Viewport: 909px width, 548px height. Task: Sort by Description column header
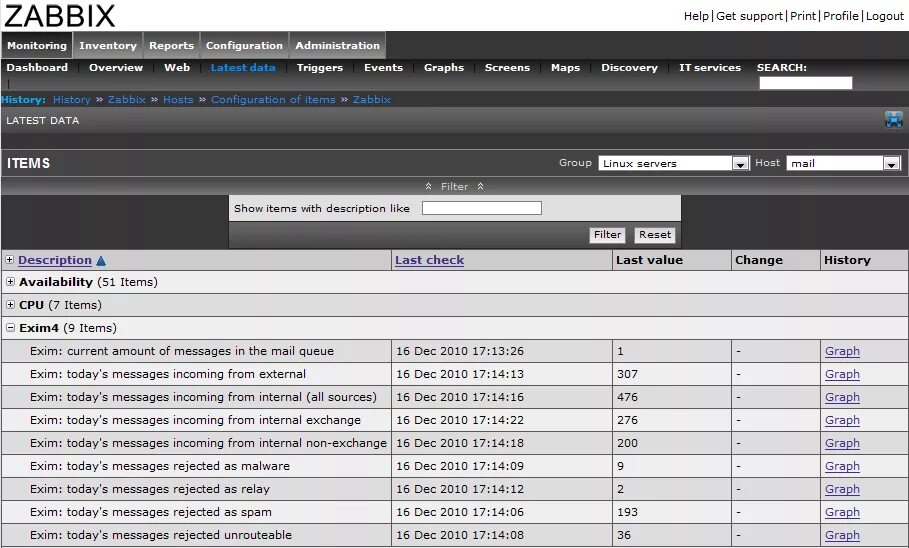[55, 260]
